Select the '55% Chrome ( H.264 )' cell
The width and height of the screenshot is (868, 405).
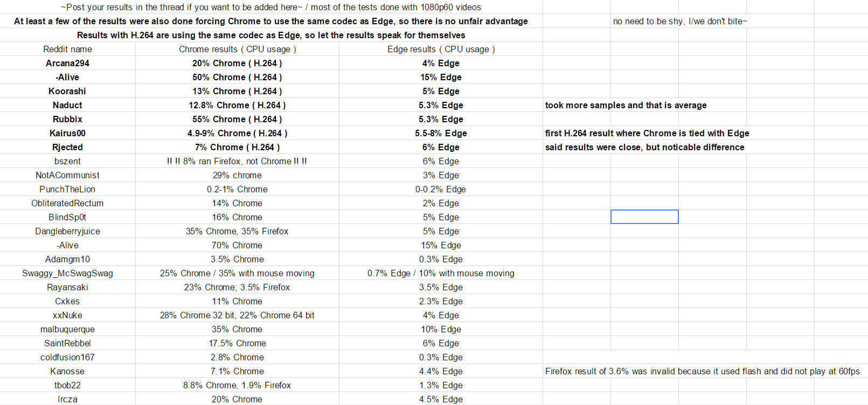click(x=237, y=119)
